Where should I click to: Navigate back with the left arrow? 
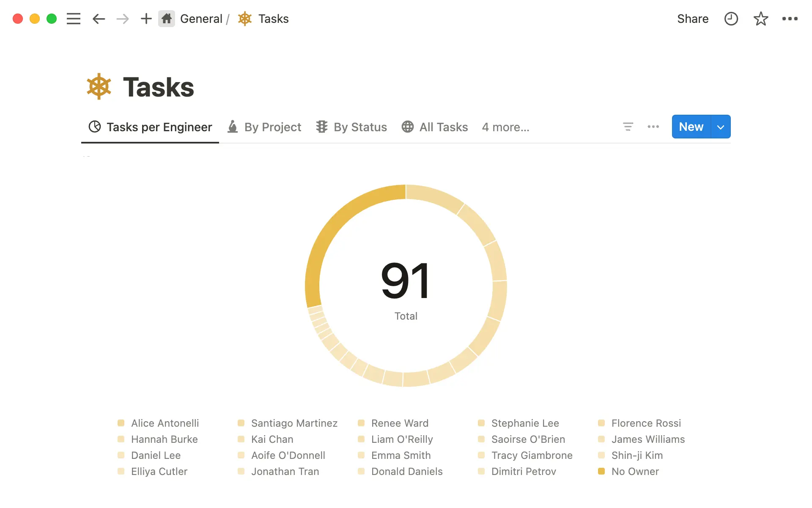point(99,19)
